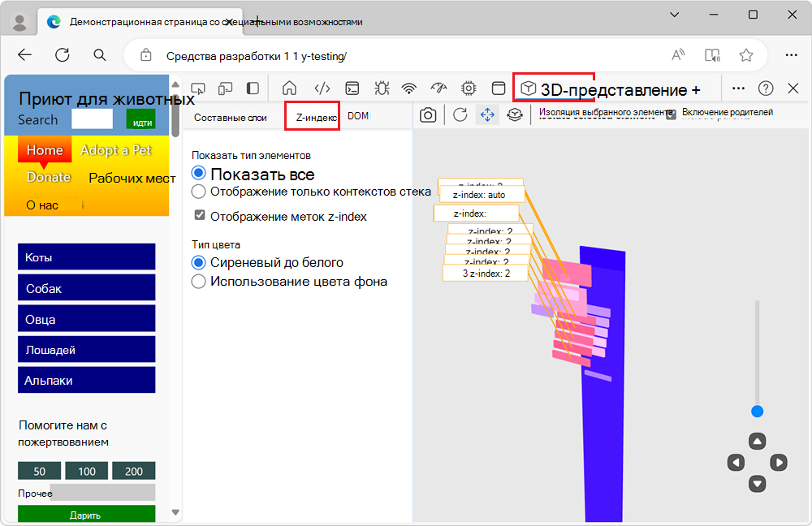812x526 pixels.
Task: Take a snapshot with camera icon
Action: tap(428, 115)
